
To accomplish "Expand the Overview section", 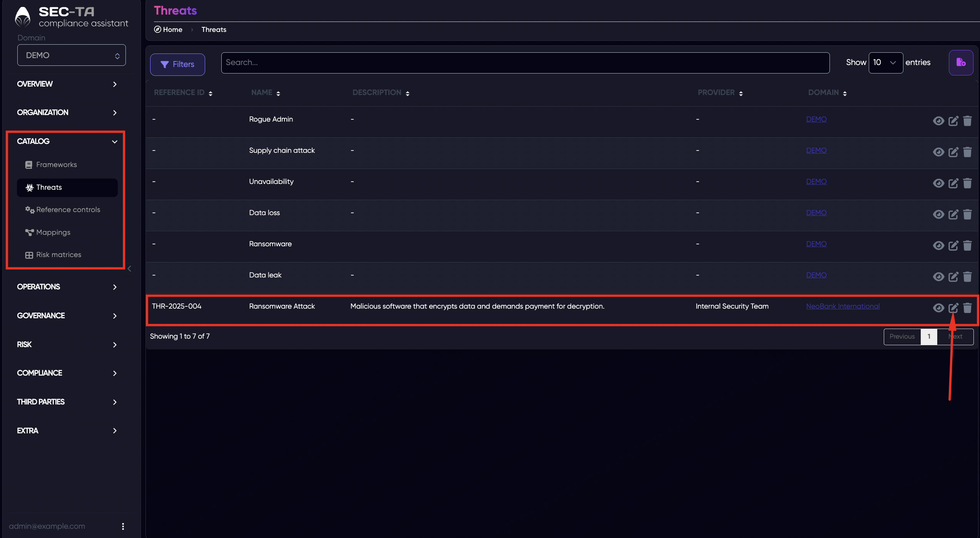I will tap(67, 84).
